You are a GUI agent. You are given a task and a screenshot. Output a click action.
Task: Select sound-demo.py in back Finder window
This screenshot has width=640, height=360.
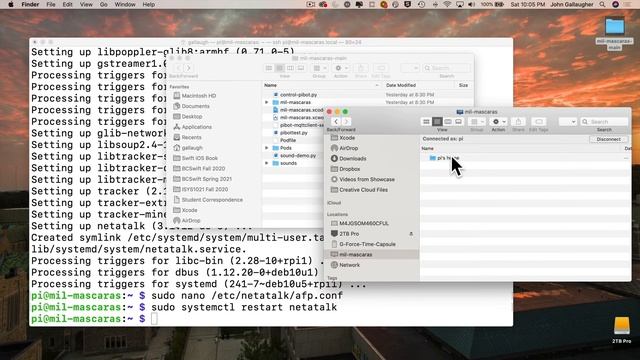(298, 156)
